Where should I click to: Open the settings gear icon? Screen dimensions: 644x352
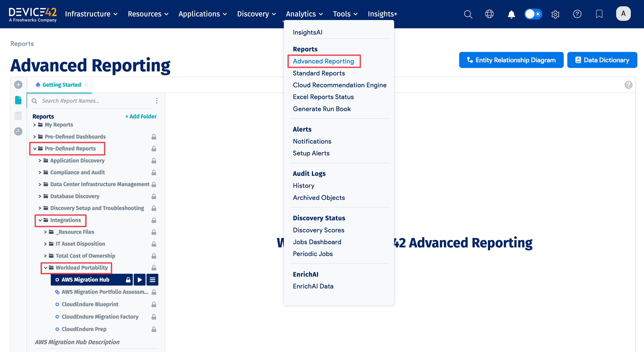click(555, 14)
